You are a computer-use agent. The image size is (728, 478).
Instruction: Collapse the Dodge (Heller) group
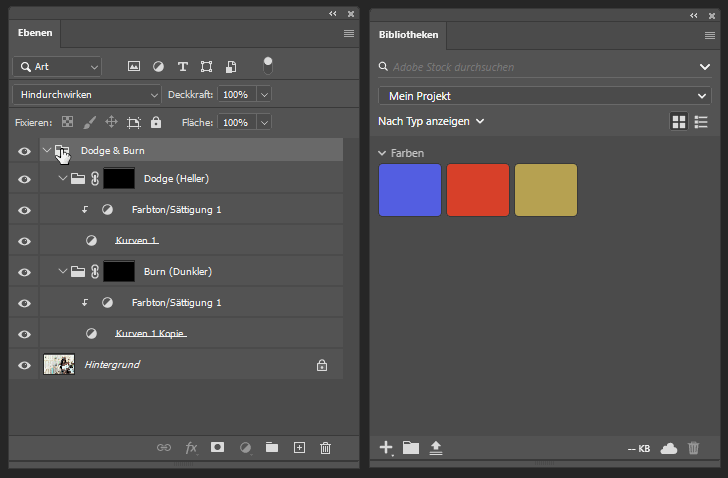[x=63, y=179]
